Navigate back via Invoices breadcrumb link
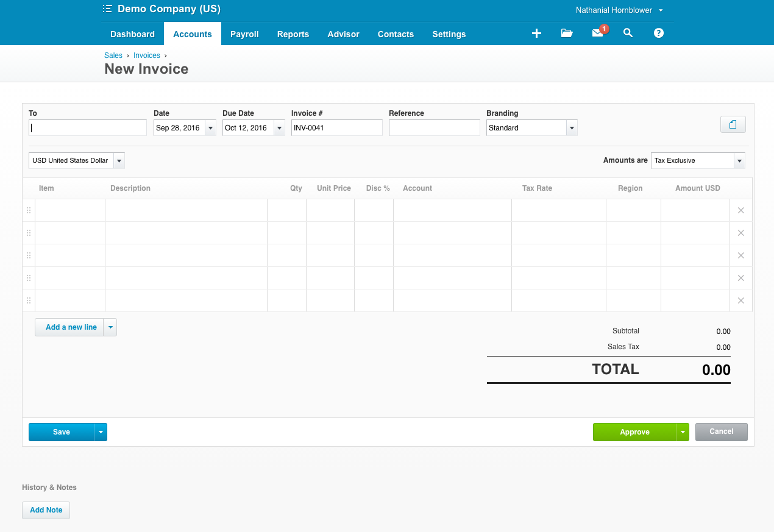This screenshot has width=774, height=532. click(146, 55)
